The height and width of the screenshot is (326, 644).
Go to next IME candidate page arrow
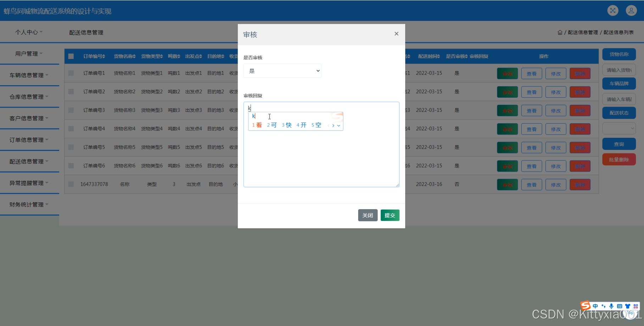click(333, 125)
